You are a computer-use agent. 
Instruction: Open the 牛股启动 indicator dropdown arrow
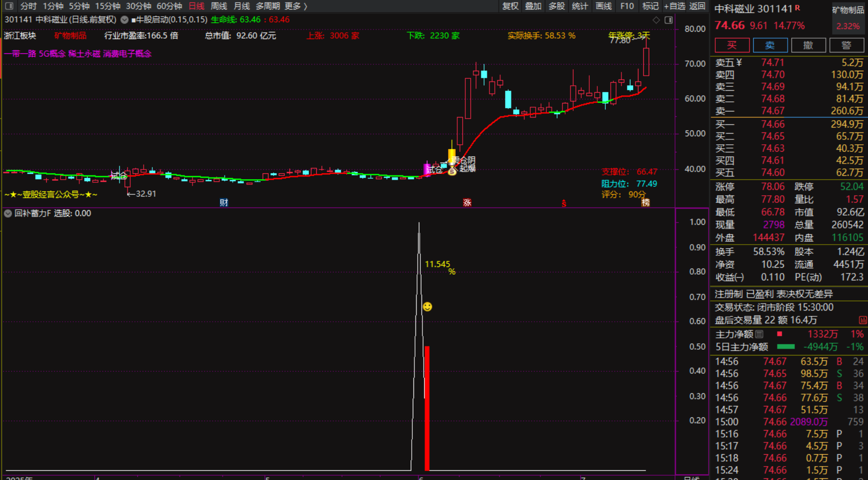[124, 20]
